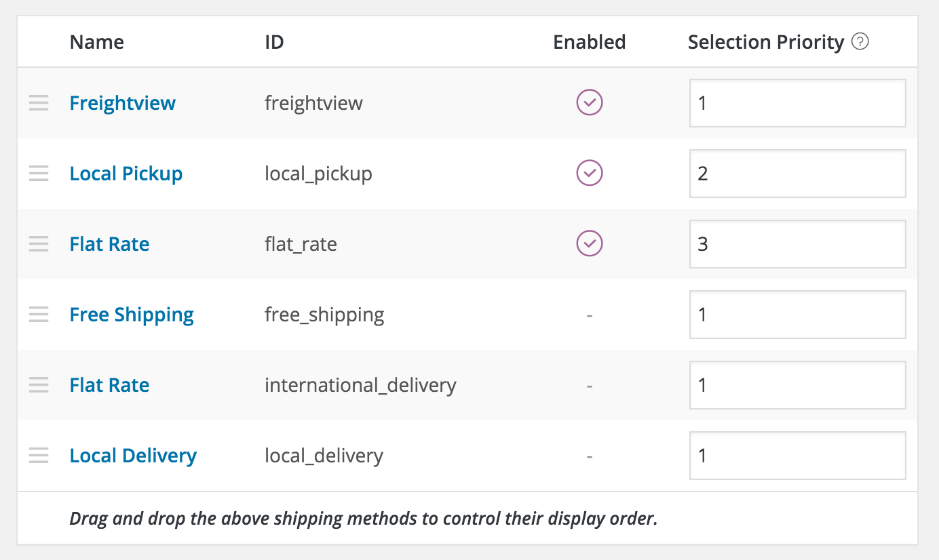
Task: Focus priority field showing 3 for flat_rate
Action: pos(798,244)
